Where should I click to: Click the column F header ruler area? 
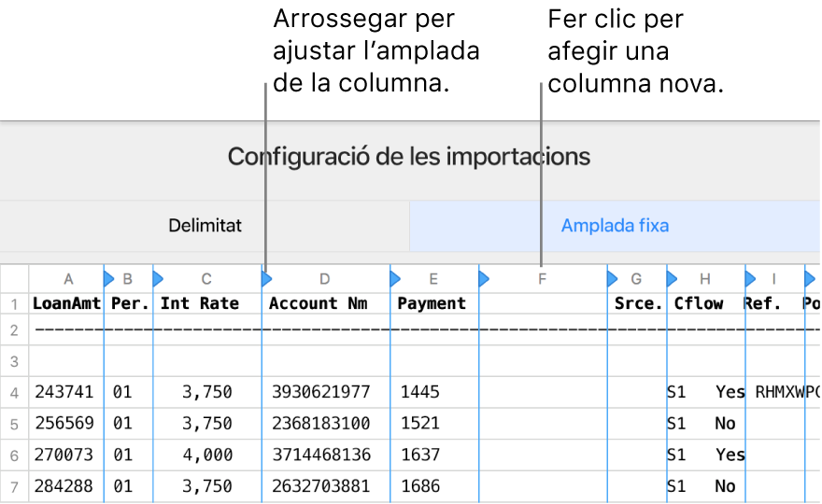pyautogui.click(x=543, y=278)
